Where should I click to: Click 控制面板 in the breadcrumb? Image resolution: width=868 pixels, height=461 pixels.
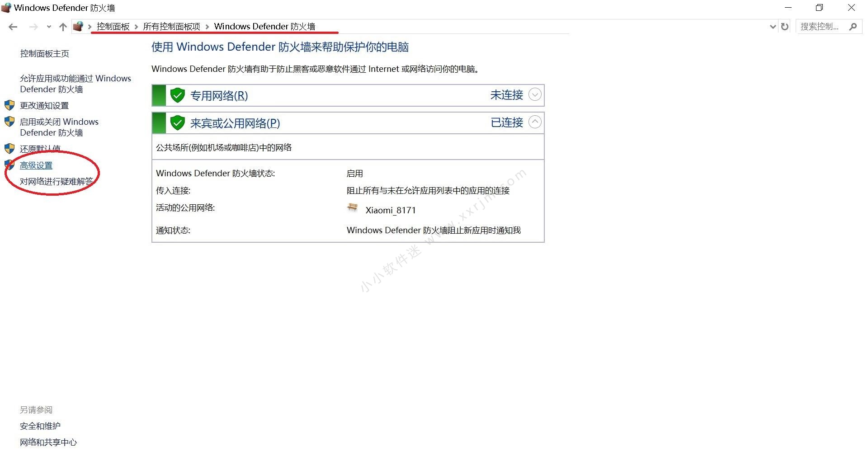click(113, 27)
